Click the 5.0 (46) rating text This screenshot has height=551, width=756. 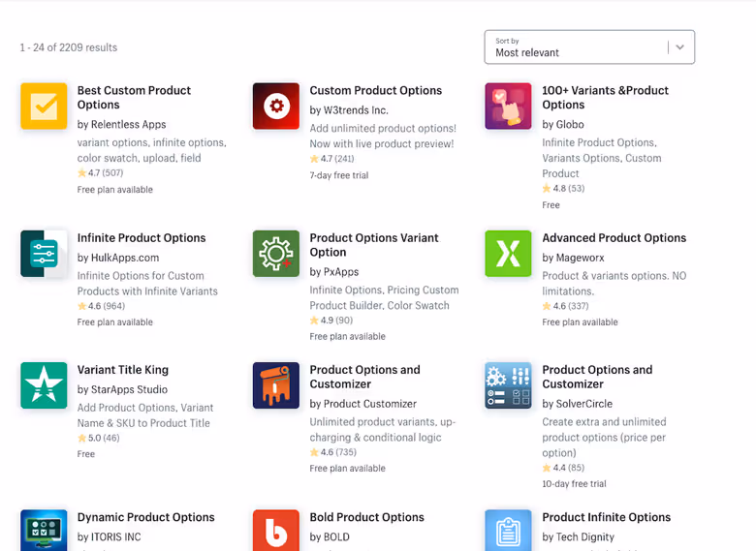[98, 438]
